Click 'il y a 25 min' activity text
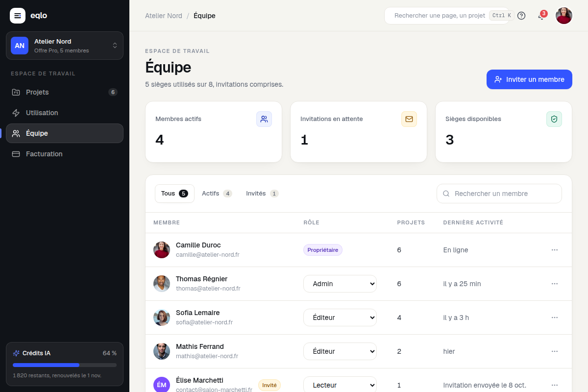The height and width of the screenshot is (392, 588). coord(462,284)
